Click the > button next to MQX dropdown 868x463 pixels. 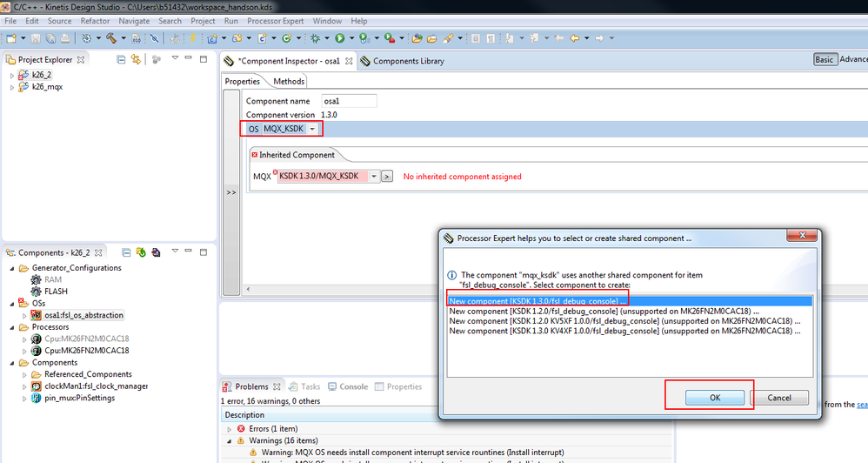(x=387, y=177)
